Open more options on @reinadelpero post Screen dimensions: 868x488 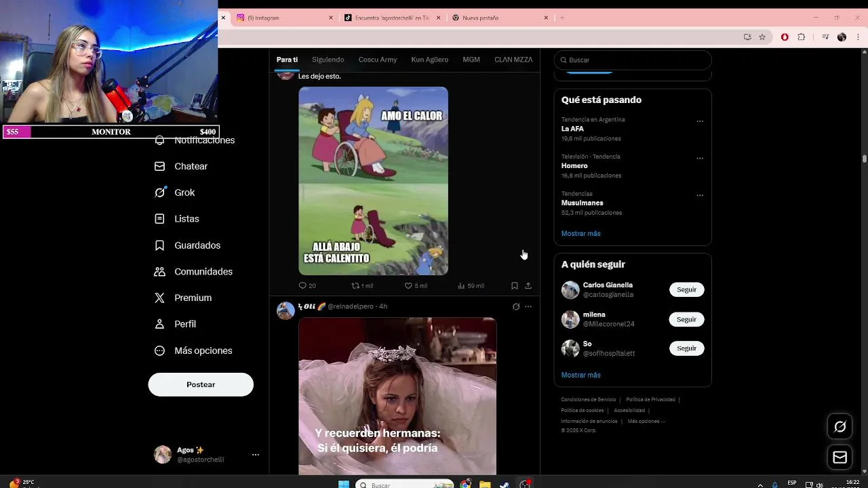click(x=528, y=306)
